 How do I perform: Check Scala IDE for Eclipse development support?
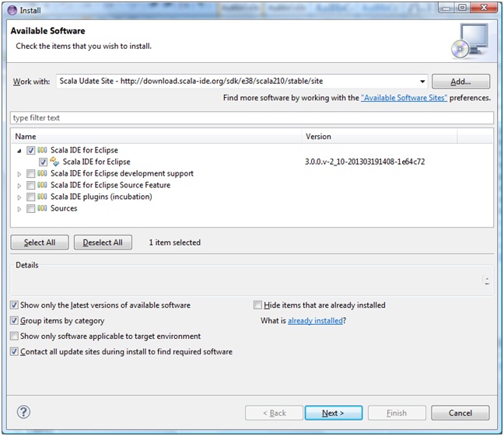tap(31, 174)
